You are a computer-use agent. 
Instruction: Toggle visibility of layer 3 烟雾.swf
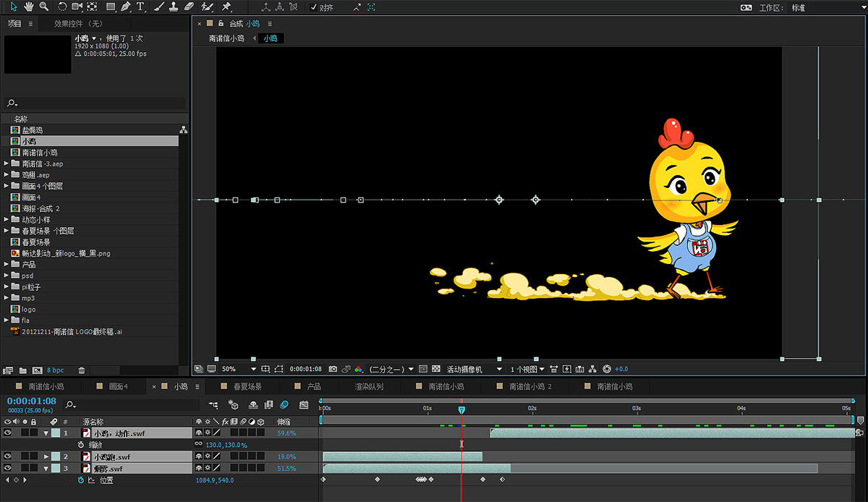[8, 468]
